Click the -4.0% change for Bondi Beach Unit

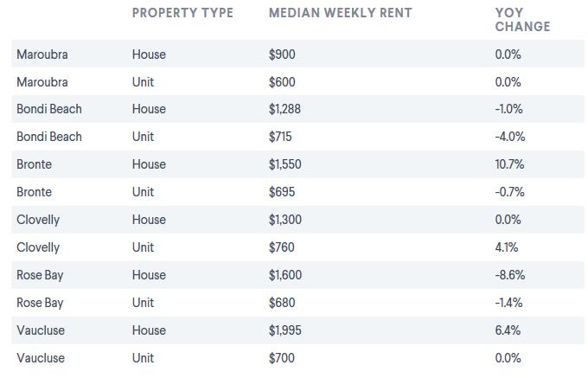pos(510,137)
